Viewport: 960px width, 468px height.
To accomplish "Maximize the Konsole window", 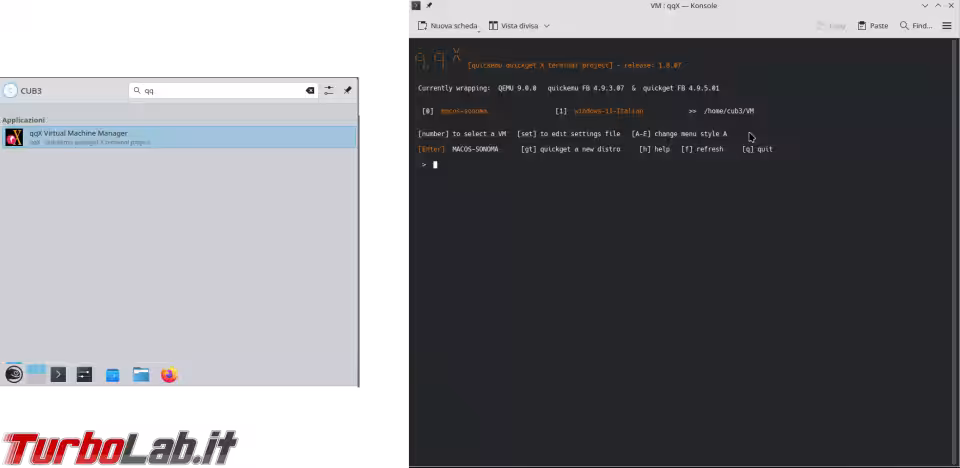I will pos(937,6).
